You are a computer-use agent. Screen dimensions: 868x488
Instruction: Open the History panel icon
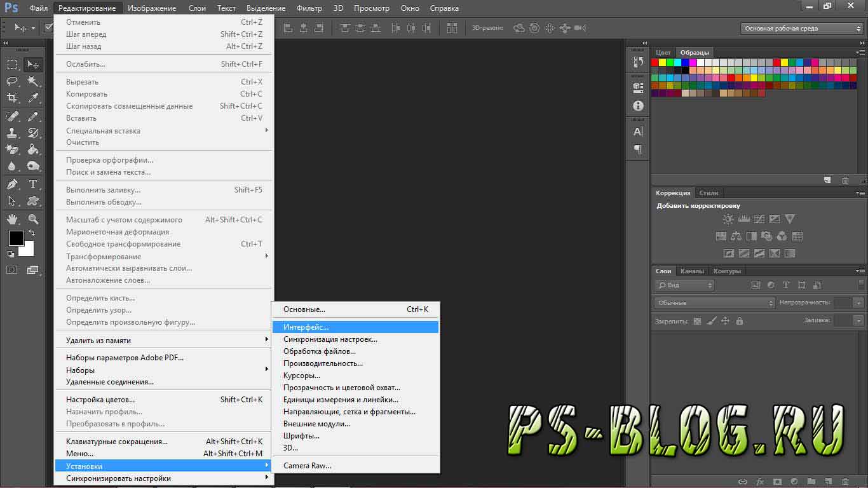tap(638, 62)
